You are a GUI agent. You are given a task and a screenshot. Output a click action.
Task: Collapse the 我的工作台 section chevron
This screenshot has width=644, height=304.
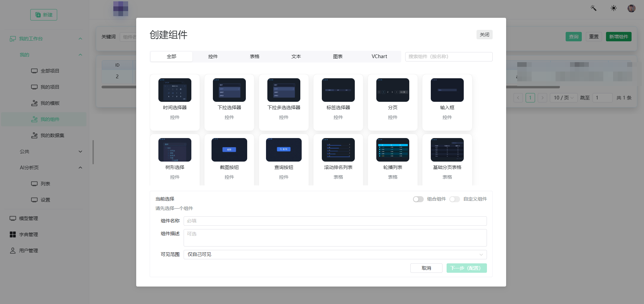point(80,39)
